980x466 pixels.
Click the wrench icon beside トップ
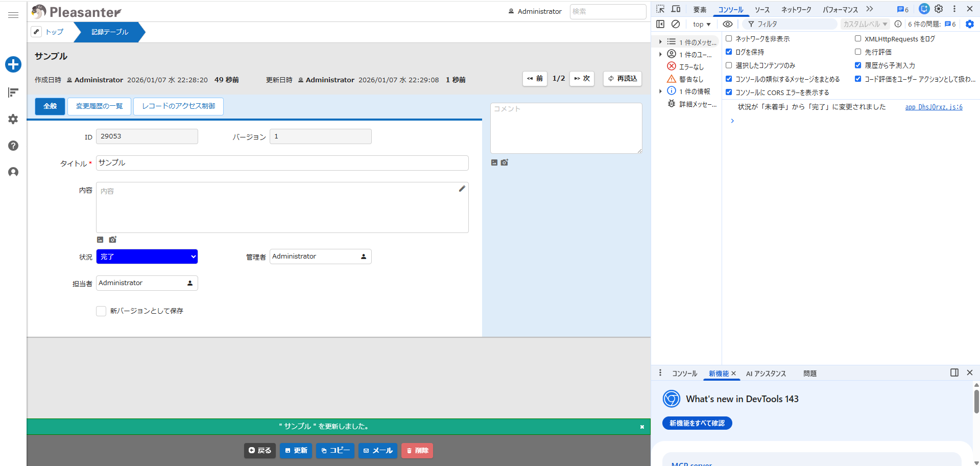point(36,32)
